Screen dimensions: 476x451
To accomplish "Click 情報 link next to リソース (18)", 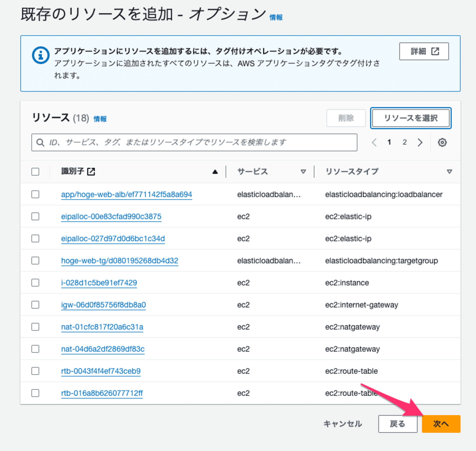I will tap(100, 119).
